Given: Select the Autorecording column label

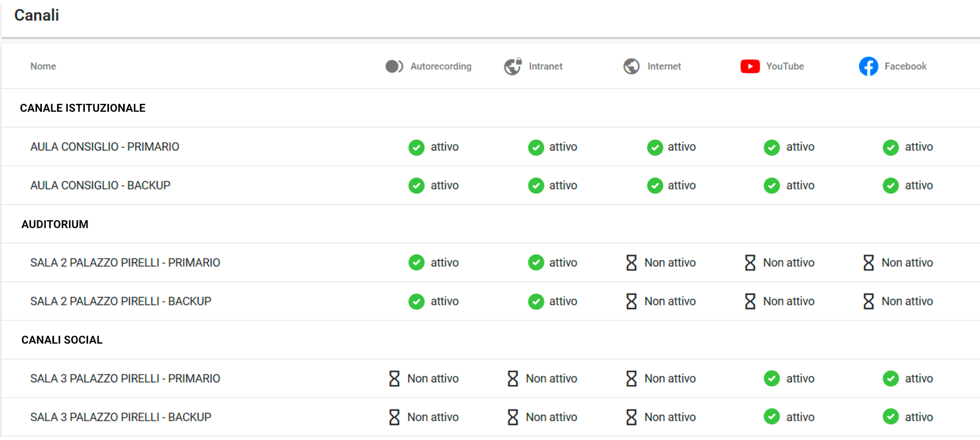Looking at the screenshot, I should (441, 67).
